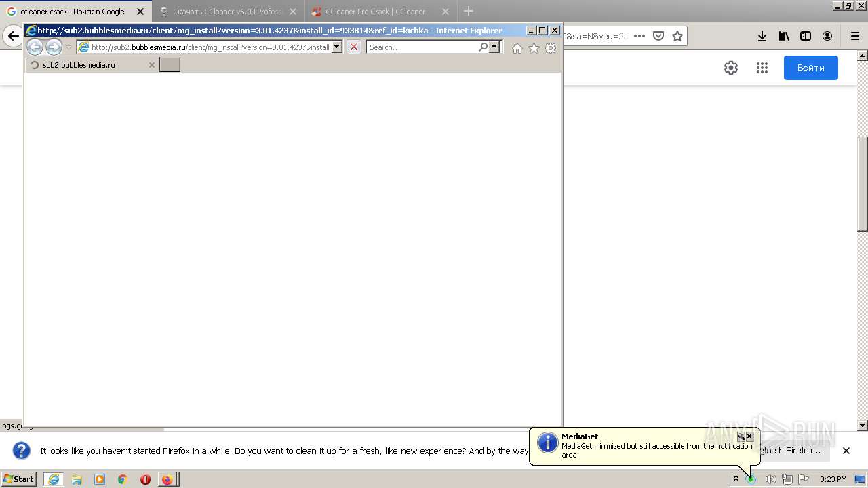Viewport: 868px width, 488px height.
Task: Open Internet Explorer Home page
Action: point(517,48)
